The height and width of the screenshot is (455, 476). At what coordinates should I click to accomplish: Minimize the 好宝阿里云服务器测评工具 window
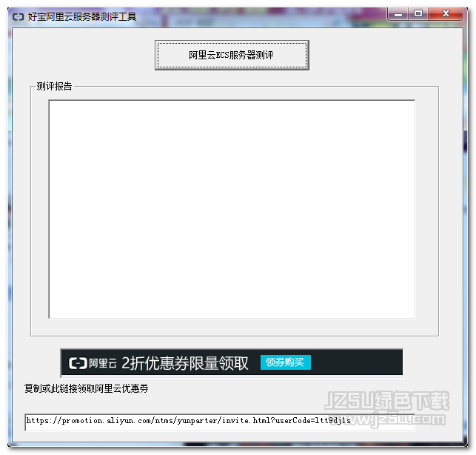398,14
